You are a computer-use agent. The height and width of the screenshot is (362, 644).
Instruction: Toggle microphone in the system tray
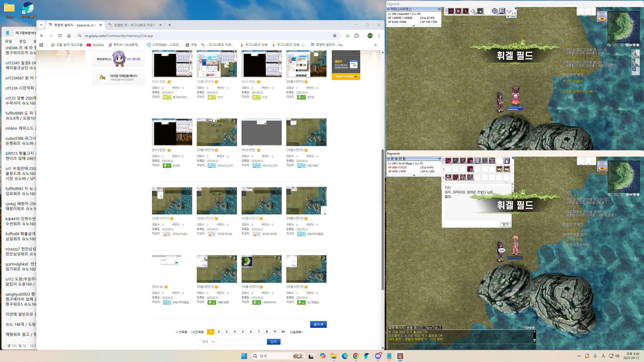coord(595,356)
